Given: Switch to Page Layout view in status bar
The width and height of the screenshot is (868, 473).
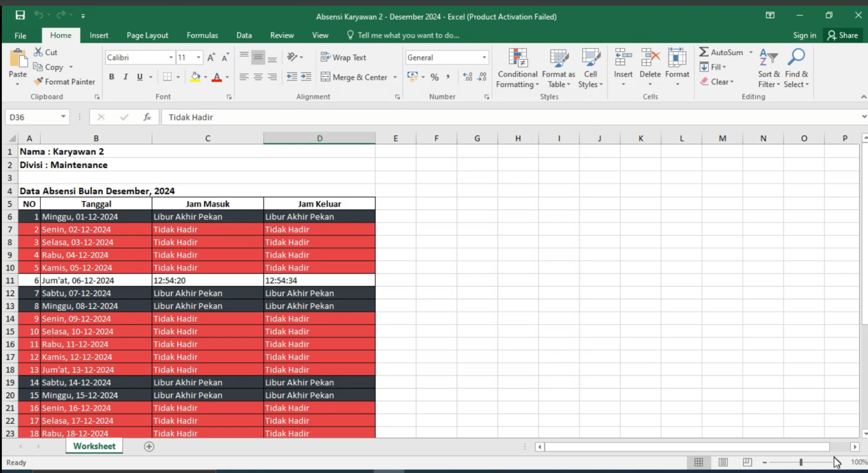Looking at the screenshot, I should pos(723,462).
